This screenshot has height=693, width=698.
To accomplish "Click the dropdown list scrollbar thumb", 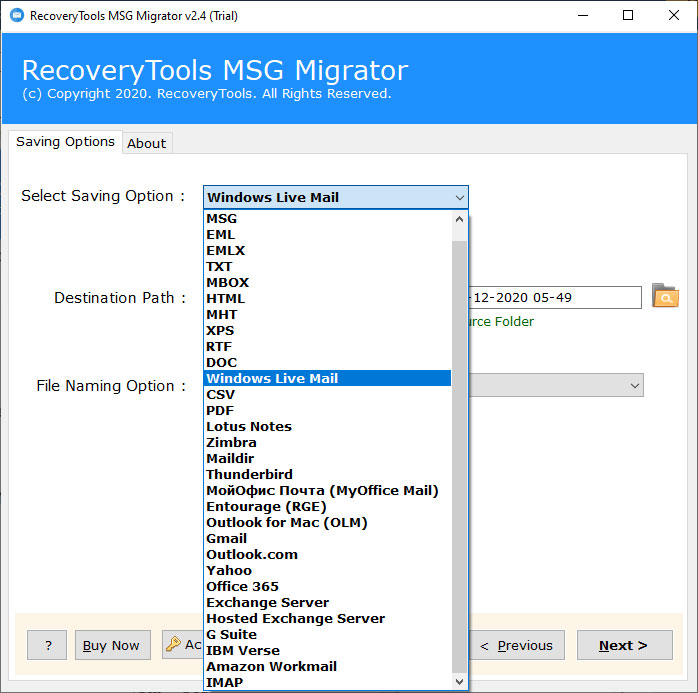I will 459,457.
